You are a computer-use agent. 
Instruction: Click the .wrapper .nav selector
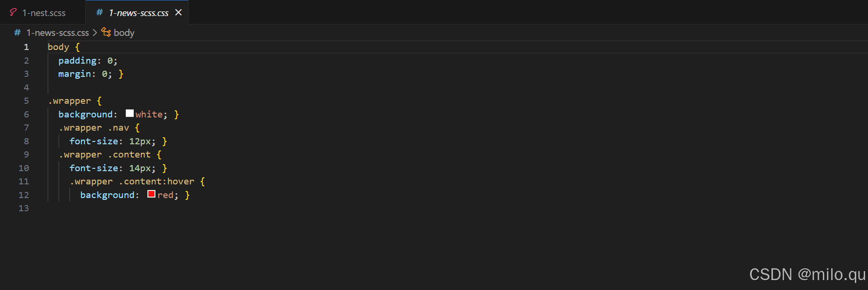point(94,128)
